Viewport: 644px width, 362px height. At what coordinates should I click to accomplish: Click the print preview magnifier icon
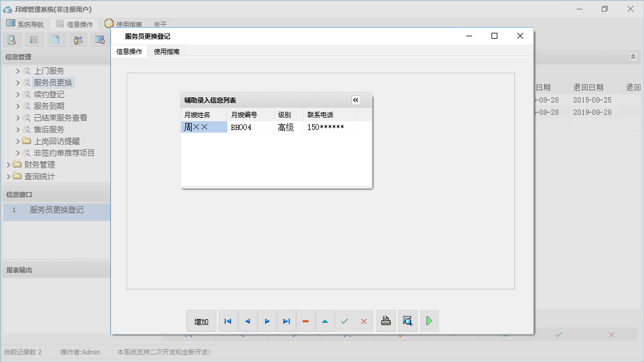tap(408, 321)
